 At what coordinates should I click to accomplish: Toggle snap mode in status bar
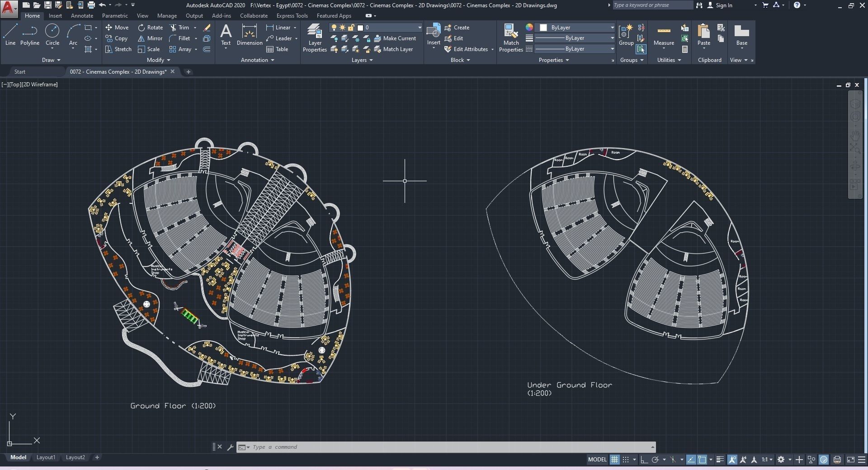tap(626, 460)
